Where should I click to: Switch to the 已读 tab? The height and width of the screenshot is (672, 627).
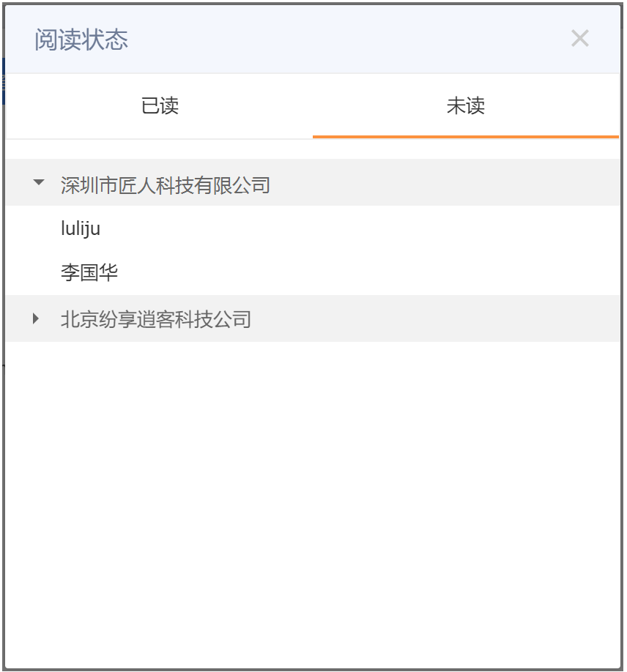pyautogui.click(x=160, y=106)
